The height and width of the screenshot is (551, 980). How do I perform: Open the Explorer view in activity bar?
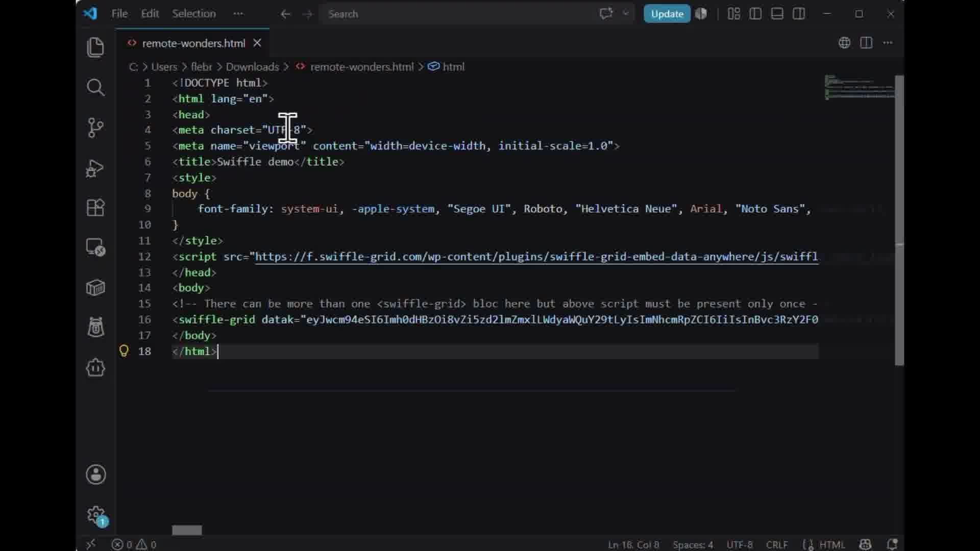coord(95,47)
